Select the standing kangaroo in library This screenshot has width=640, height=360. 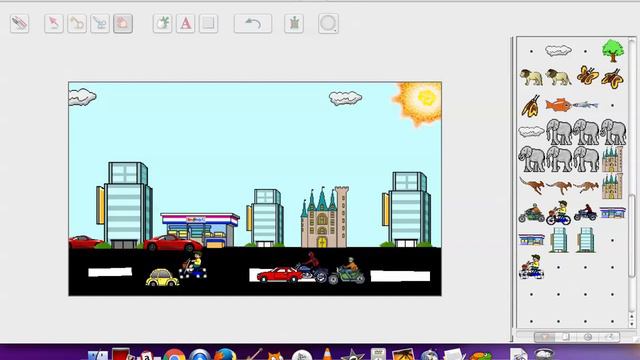click(x=532, y=186)
